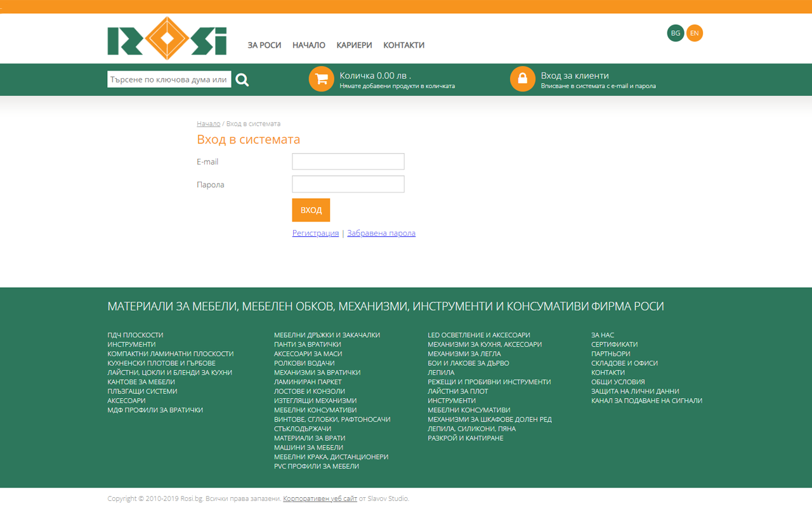Click the ROSI logo
The width and height of the screenshot is (812, 508).
pos(167,39)
